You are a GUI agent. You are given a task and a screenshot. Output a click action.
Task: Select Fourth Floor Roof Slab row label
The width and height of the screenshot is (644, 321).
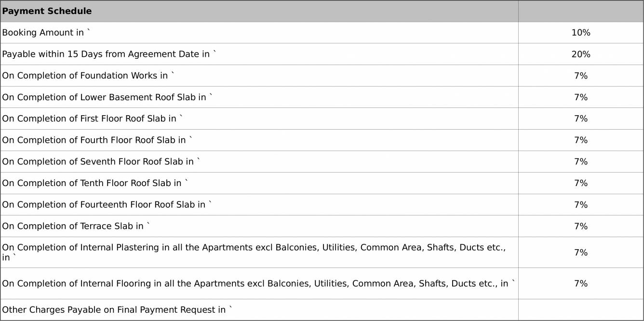click(x=97, y=140)
